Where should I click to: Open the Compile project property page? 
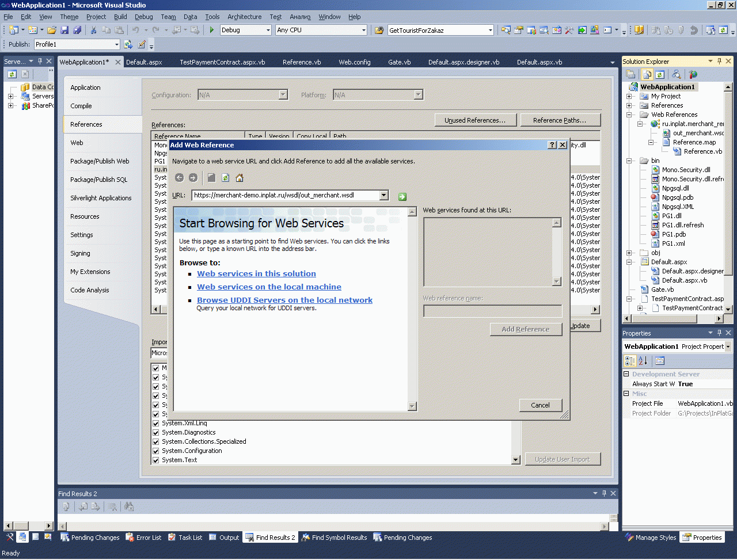click(81, 106)
